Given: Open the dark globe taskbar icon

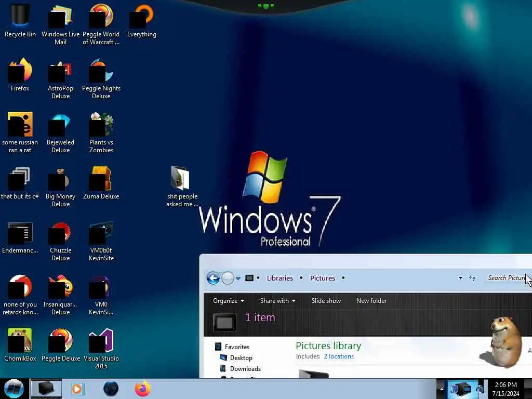Looking at the screenshot, I should pos(111,389).
